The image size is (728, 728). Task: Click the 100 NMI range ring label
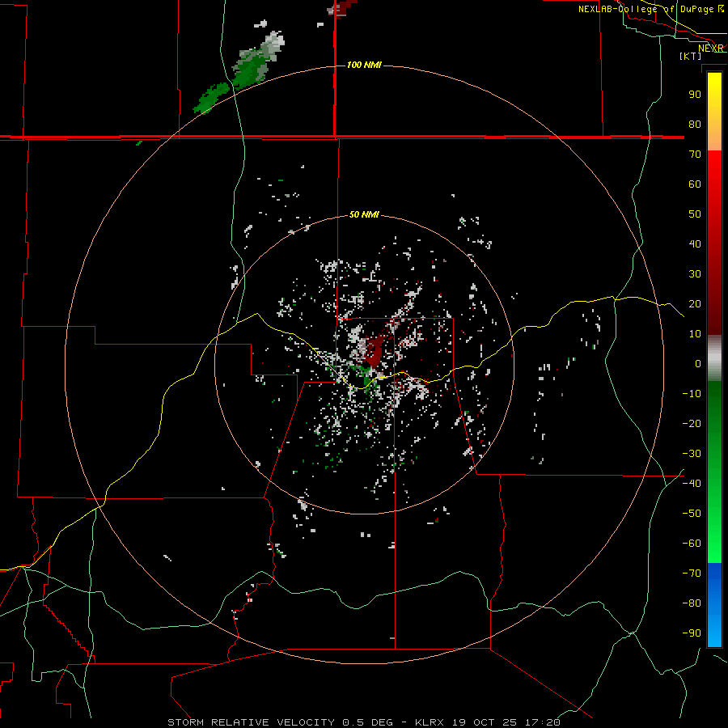[364, 65]
